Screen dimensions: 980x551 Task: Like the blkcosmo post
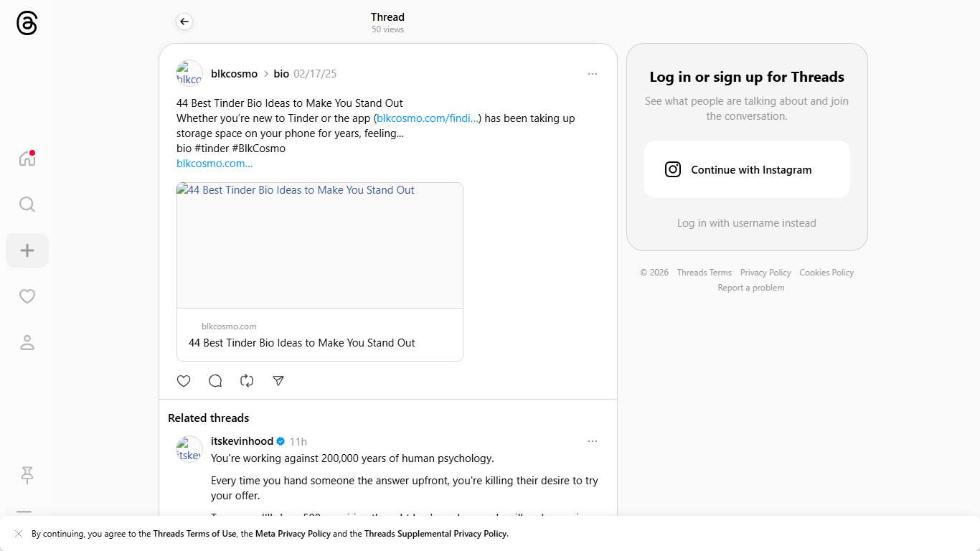[184, 381]
